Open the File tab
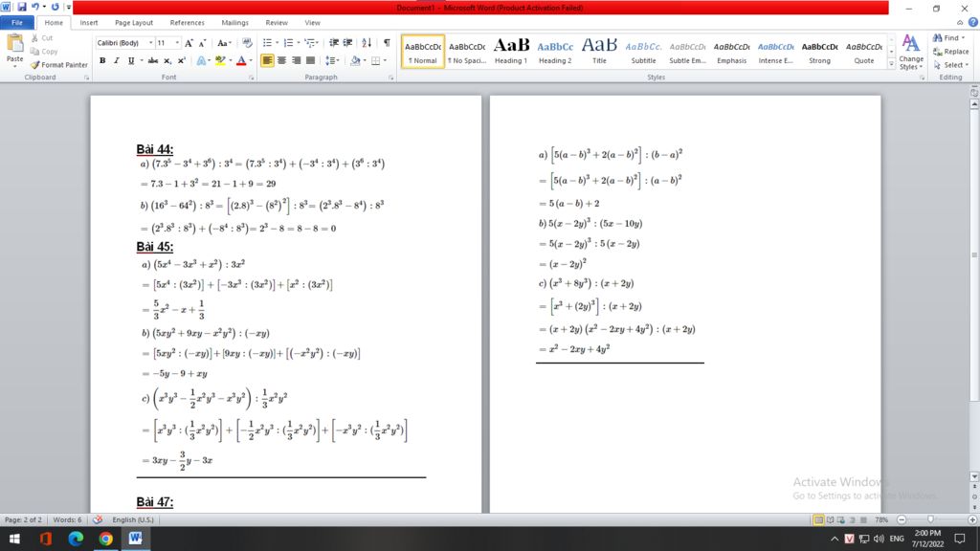Viewport: 980px width, 551px height. point(17,23)
